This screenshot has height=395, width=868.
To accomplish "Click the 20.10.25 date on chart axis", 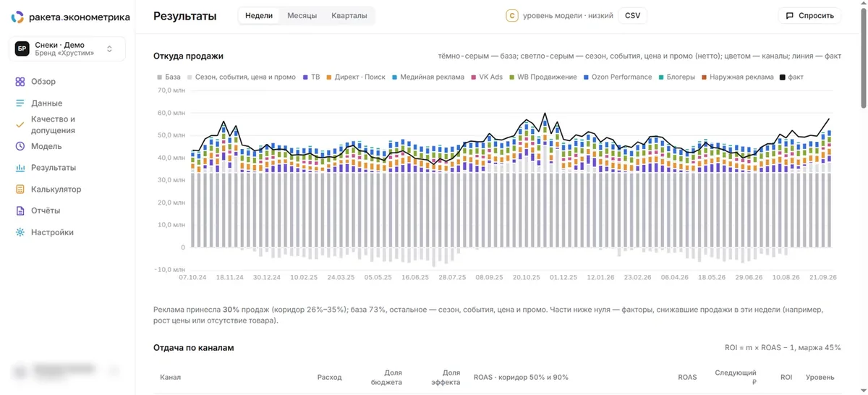I will [x=527, y=276].
